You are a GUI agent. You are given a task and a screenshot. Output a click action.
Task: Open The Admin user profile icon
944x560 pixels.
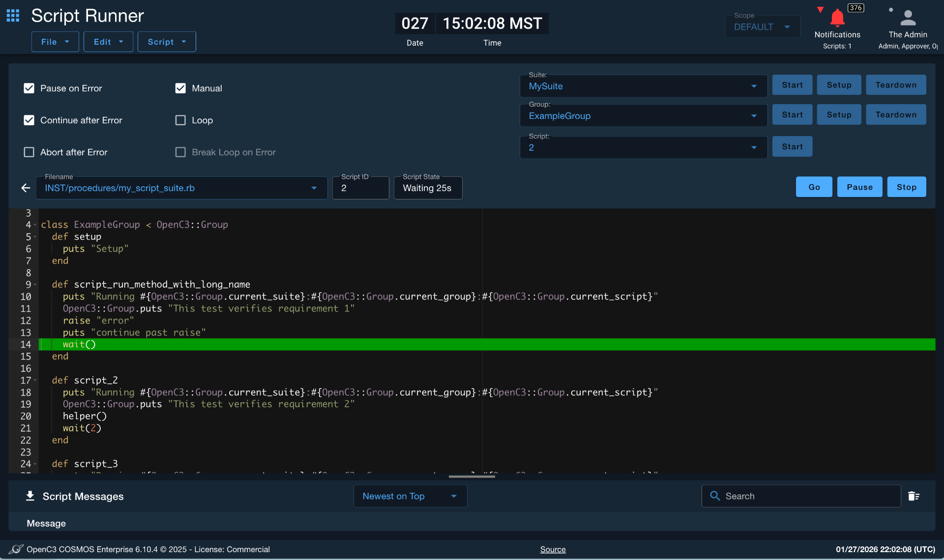tap(908, 18)
